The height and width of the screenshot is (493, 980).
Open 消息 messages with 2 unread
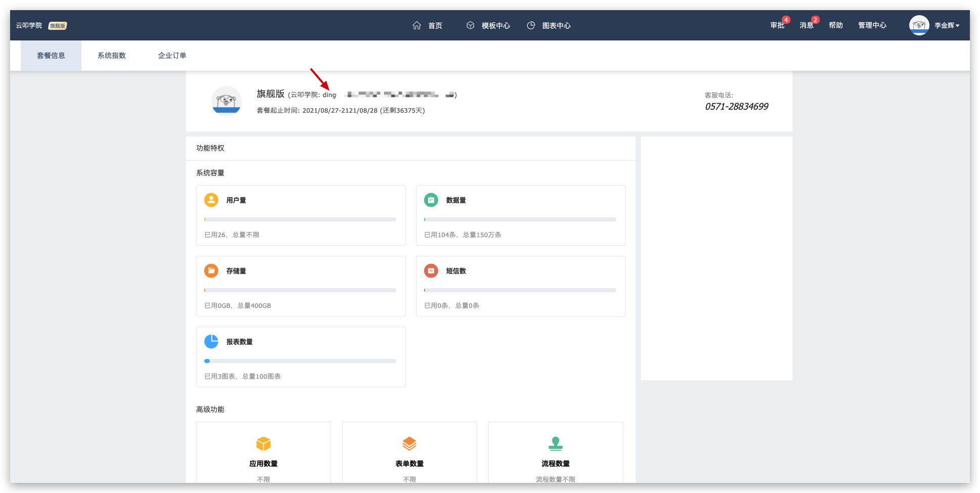pyautogui.click(x=807, y=25)
